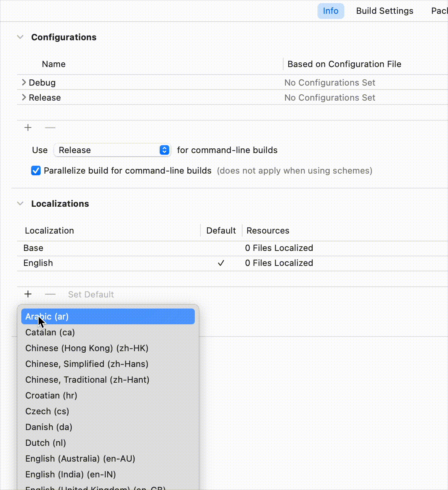Choose Arabic (ar) from the language menu
Screen dimensions: 448x490
pos(108,316)
